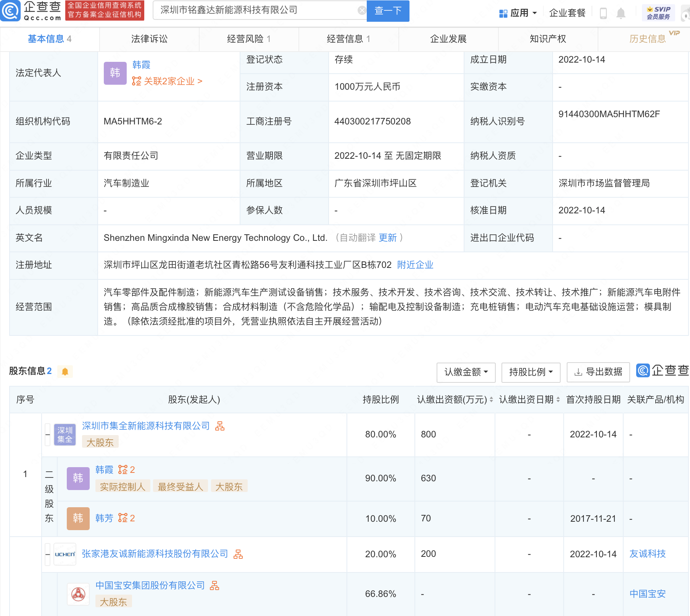Click the 导出数据 export button
This screenshot has height=616, width=690.
pyautogui.click(x=598, y=372)
